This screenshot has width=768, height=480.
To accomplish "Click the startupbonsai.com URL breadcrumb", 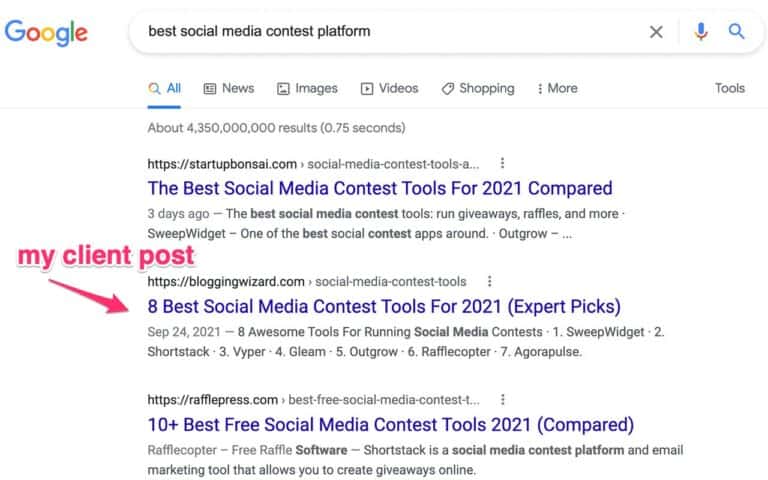I will (313, 164).
